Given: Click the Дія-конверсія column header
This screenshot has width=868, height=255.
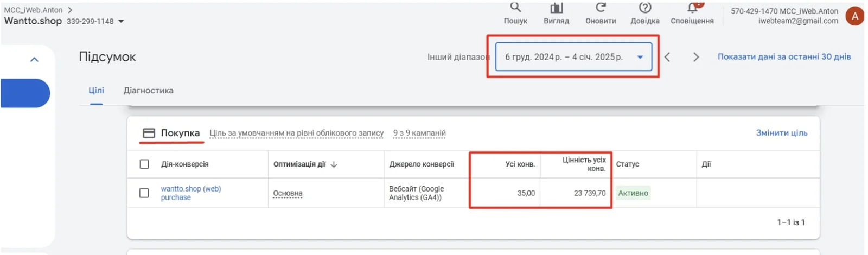Looking at the screenshot, I should click(x=185, y=164).
